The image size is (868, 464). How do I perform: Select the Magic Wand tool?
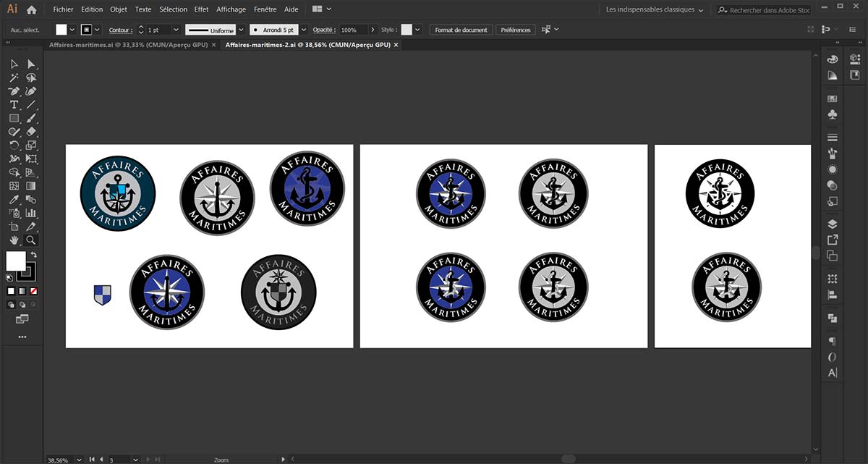[14, 77]
